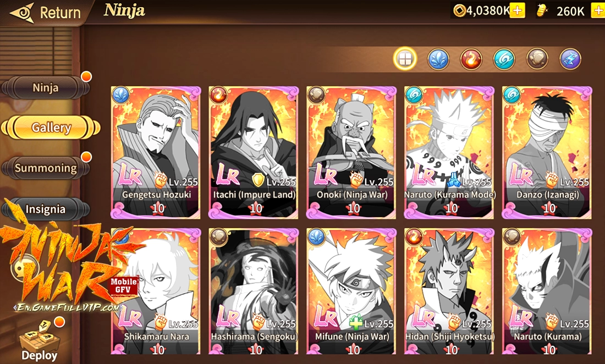Viewport: 605px width, 364px height.
Task: Select the all-elements filter icon
Action: 405,59
